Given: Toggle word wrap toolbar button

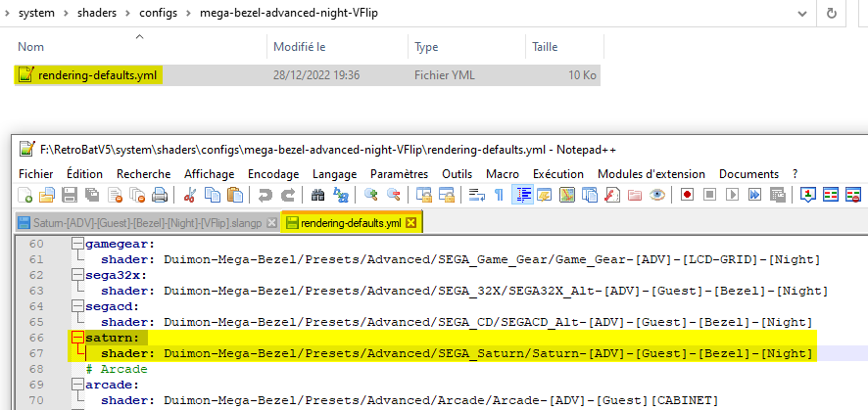Looking at the screenshot, I should (x=477, y=195).
